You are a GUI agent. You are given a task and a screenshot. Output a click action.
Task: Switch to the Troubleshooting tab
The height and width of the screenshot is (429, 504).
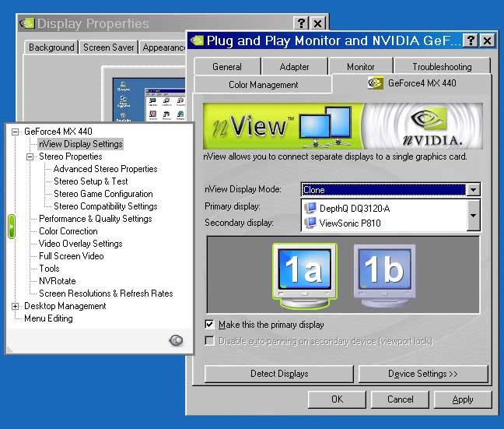click(442, 67)
